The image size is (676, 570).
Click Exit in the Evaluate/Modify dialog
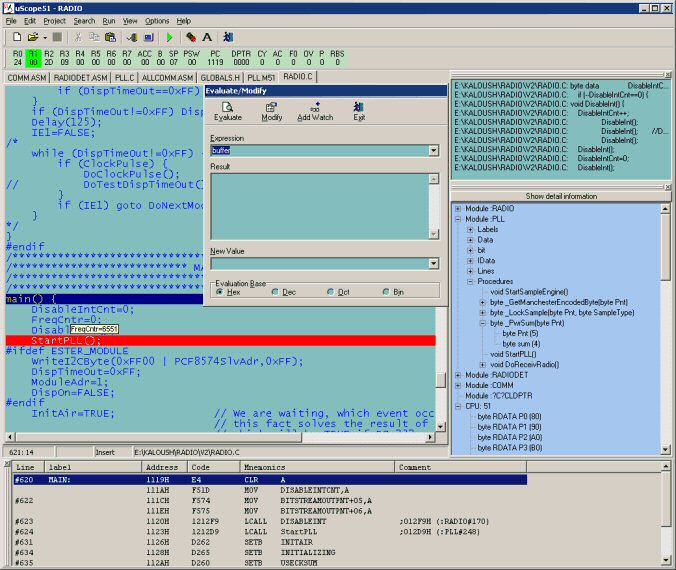[x=359, y=106]
